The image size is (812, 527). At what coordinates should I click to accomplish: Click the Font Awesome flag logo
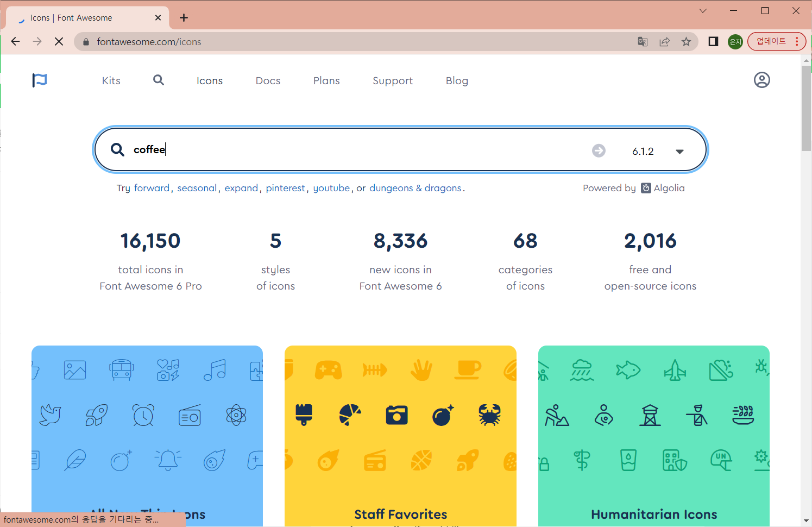coord(40,80)
